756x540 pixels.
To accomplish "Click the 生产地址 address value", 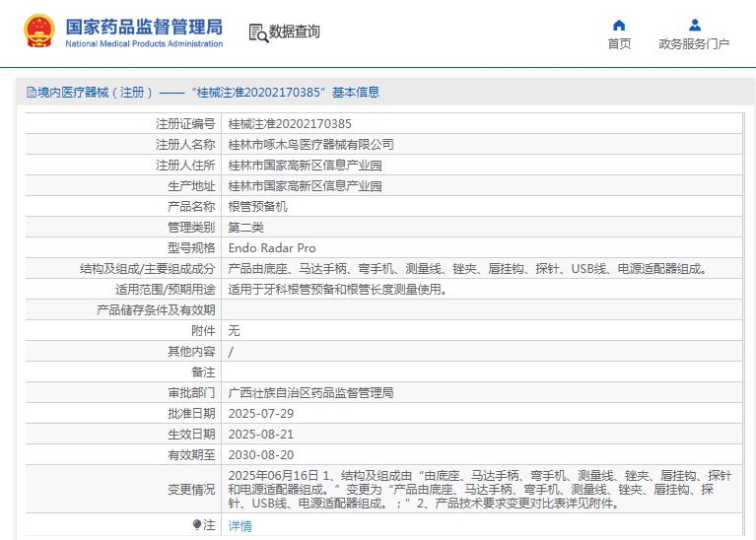I will coord(305,186).
